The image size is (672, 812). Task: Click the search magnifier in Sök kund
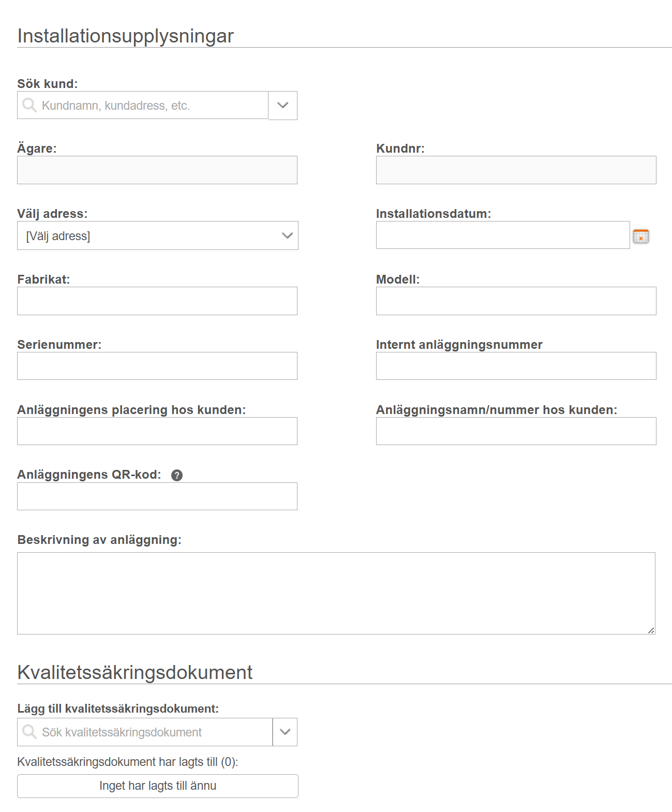pyautogui.click(x=29, y=105)
